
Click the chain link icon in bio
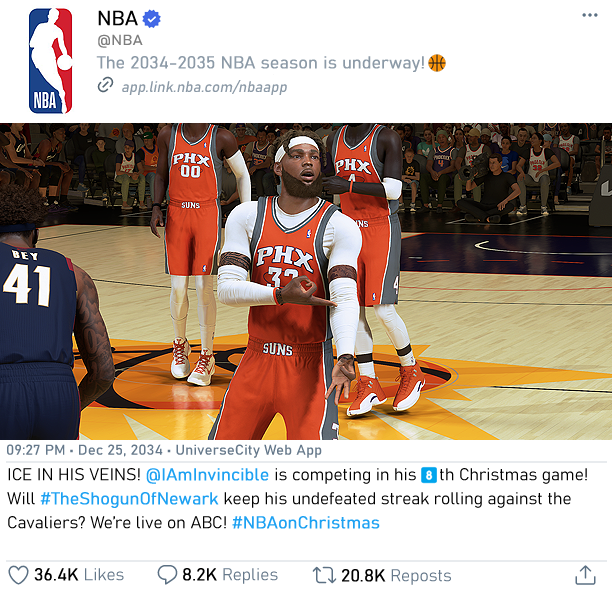[105, 85]
